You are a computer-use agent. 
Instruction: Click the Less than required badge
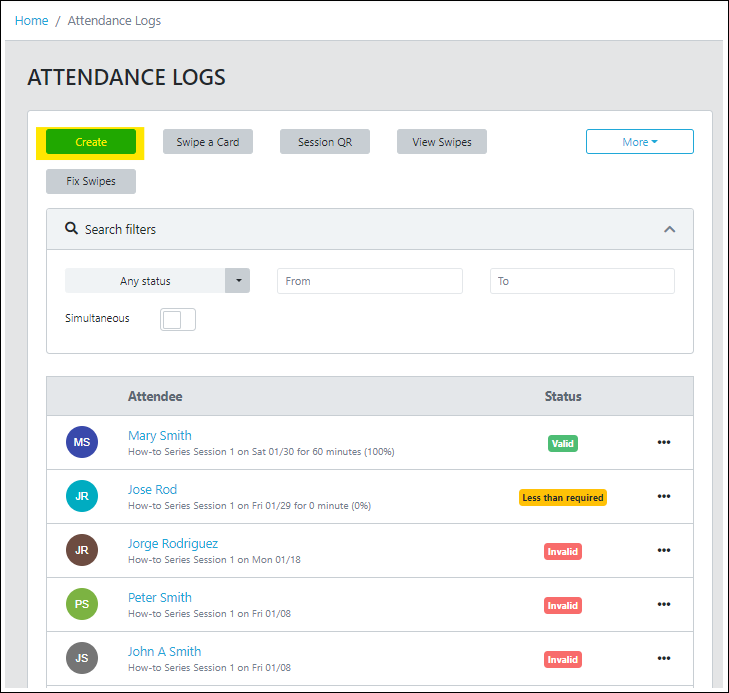click(x=563, y=497)
